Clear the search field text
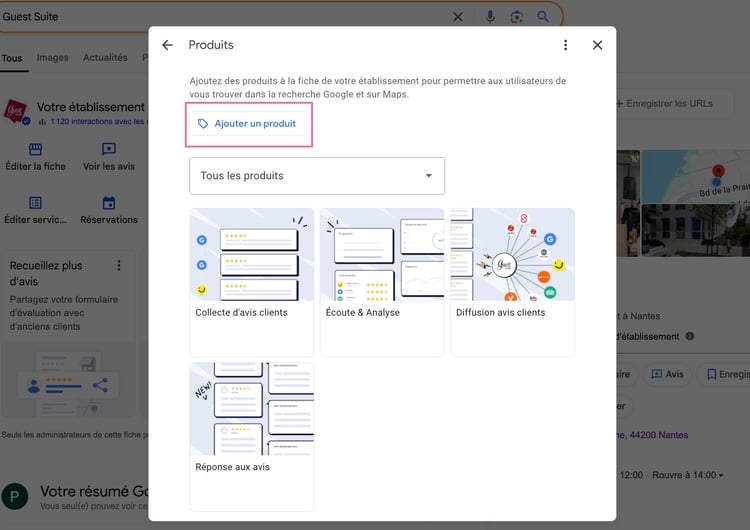This screenshot has height=530, width=750. click(458, 17)
